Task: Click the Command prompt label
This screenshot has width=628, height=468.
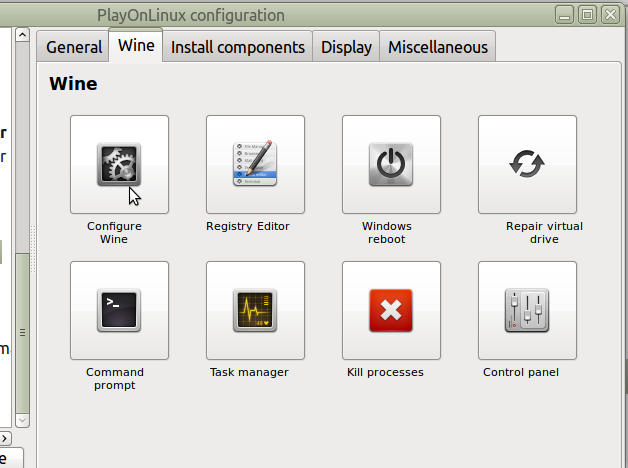Action: 115,379
